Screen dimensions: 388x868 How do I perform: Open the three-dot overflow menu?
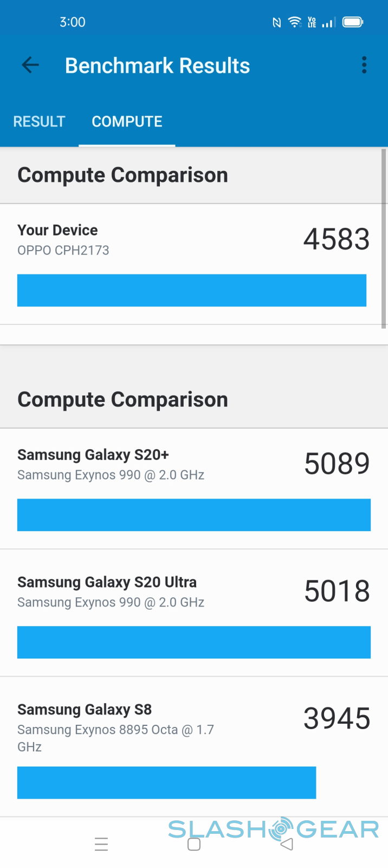tap(364, 65)
